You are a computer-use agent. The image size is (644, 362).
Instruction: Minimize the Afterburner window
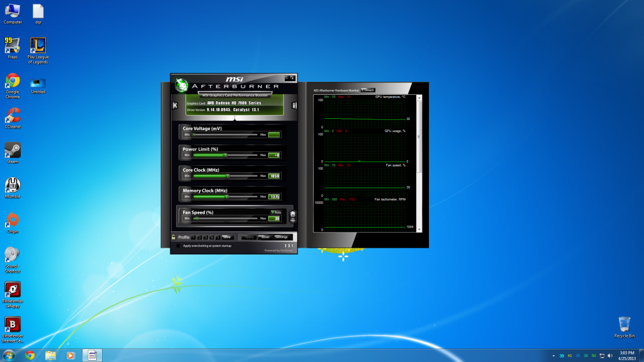287,78
